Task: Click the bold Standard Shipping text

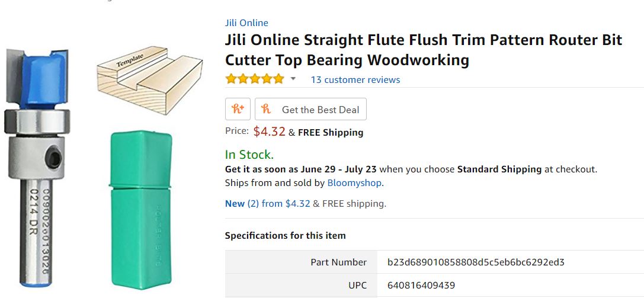Action: 499,169
